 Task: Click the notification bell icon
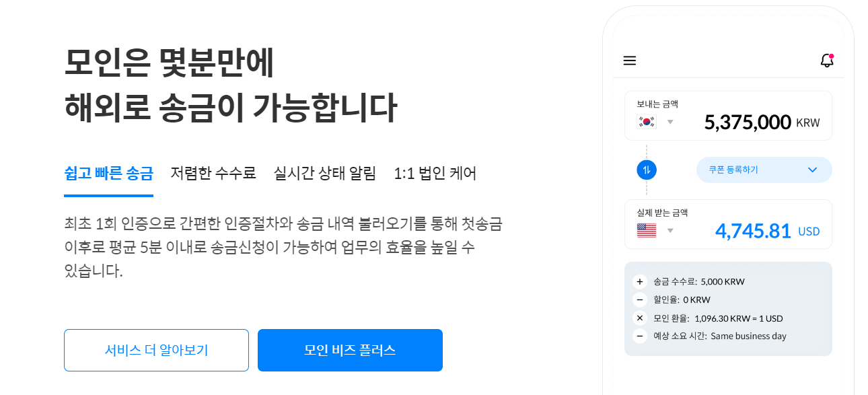[827, 61]
